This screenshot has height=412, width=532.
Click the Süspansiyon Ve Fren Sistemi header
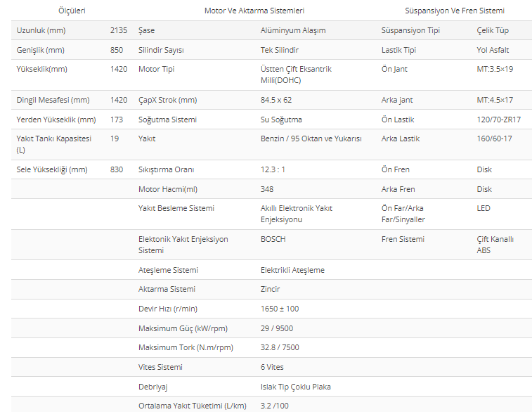click(x=455, y=11)
